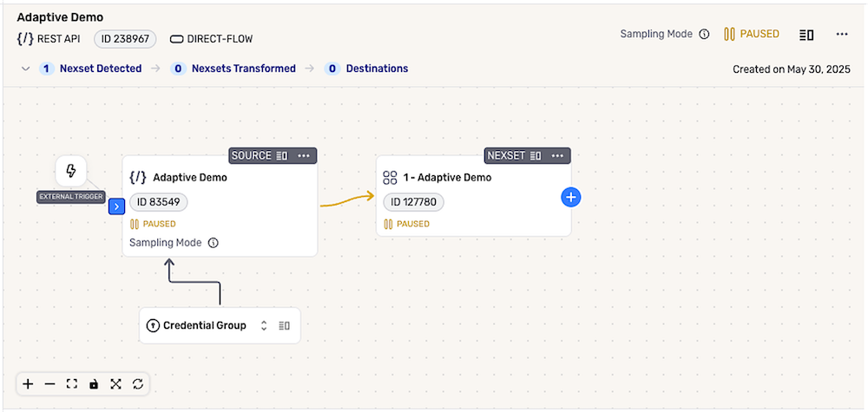Toggle the canvas lock control
This screenshot has height=412, width=868.
[94, 383]
